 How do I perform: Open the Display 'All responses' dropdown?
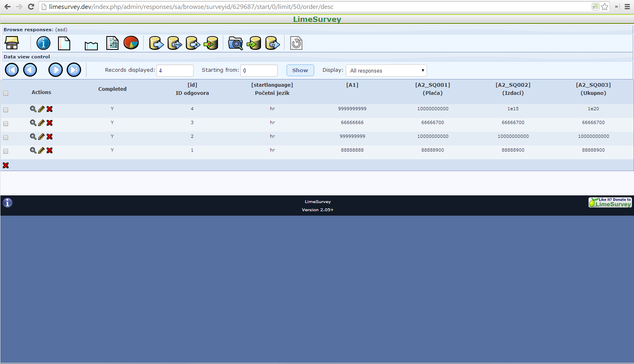coord(386,71)
